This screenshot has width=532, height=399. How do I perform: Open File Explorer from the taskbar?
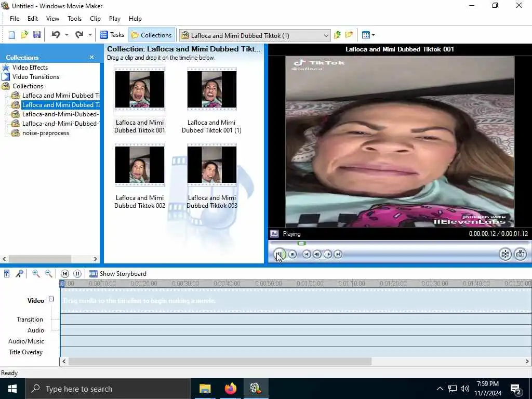pos(205,389)
